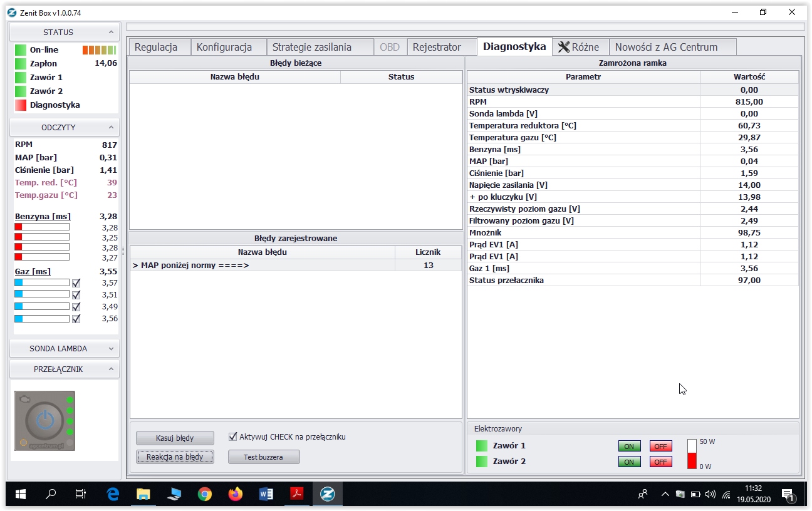The image size is (812, 511).
Task: Turn Zawór 2 ON
Action: click(x=629, y=462)
